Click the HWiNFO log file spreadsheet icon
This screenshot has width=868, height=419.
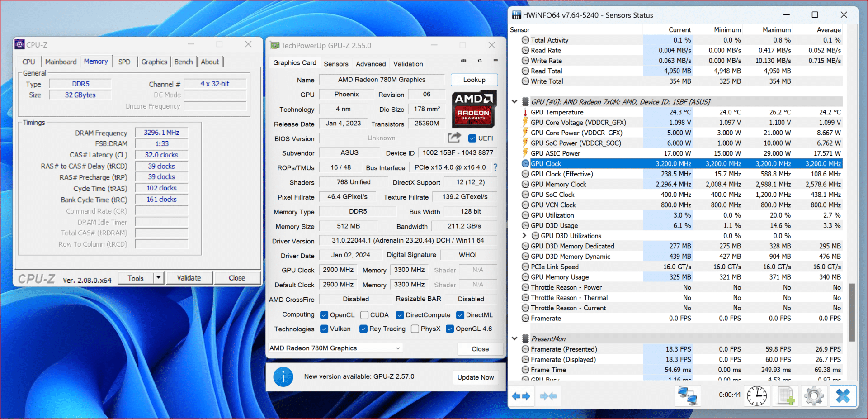coord(786,396)
